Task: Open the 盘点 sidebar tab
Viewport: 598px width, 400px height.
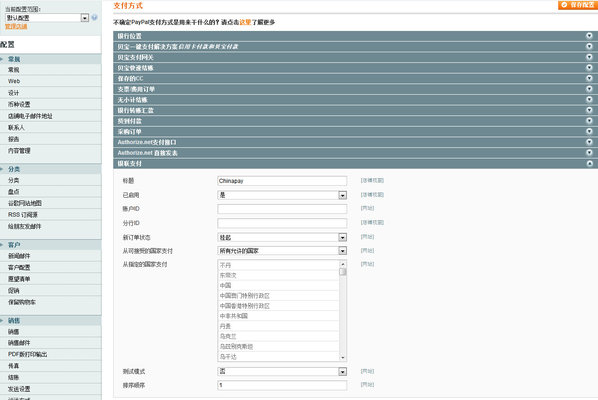Action: pos(51,191)
